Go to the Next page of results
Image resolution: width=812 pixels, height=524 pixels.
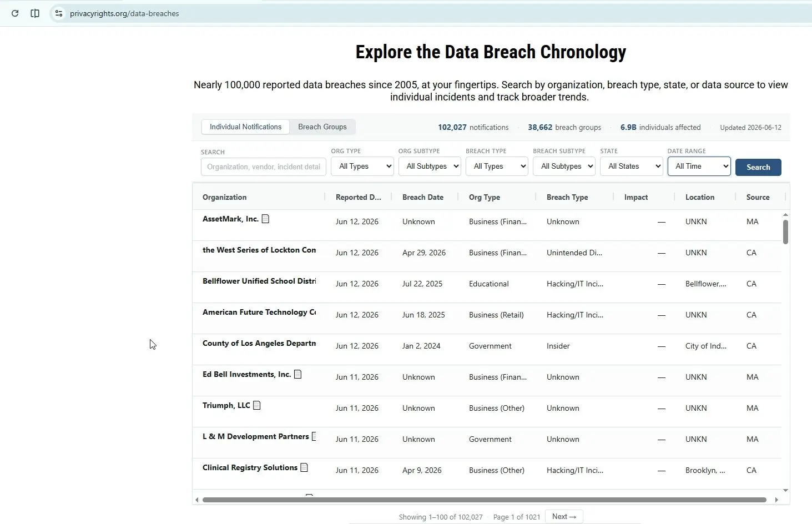tap(564, 516)
